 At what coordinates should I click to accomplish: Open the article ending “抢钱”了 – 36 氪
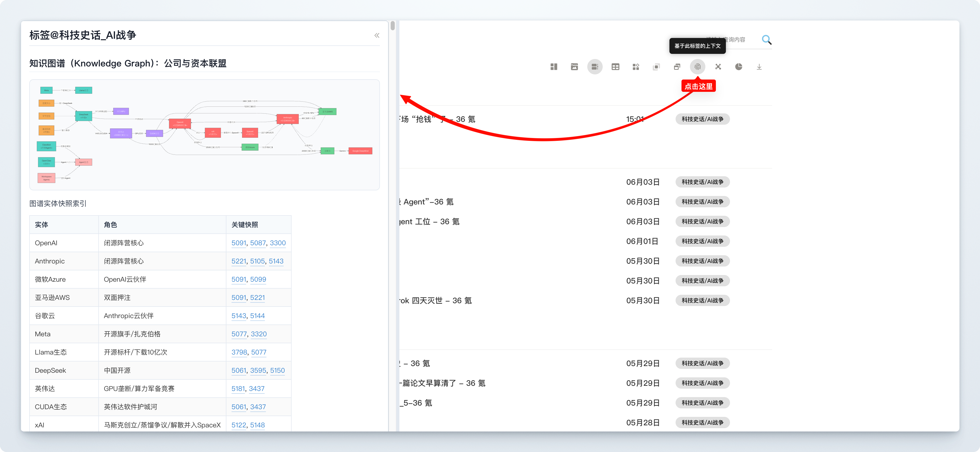pos(437,119)
